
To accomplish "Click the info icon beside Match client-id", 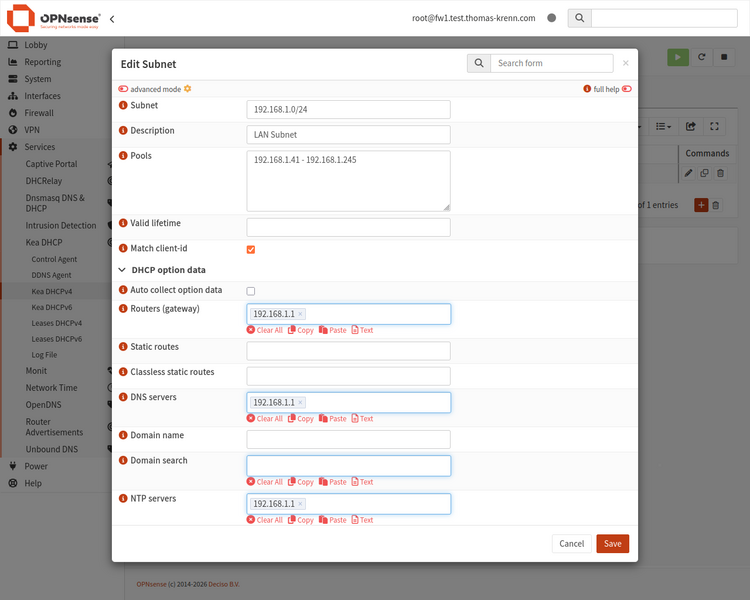I will 123,249.
